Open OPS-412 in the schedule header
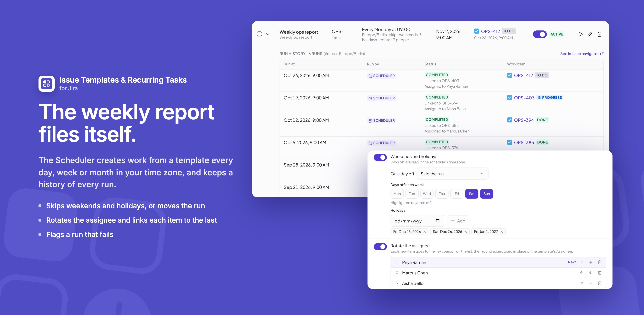The image size is (644, 315). click(x=491, y=31)
